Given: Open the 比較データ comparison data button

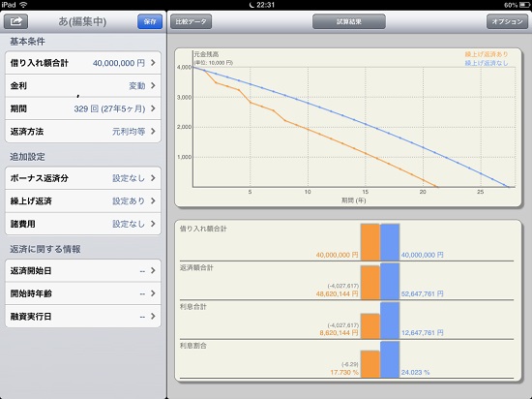Looking at the screenshot, I should (x=191, y=21).
